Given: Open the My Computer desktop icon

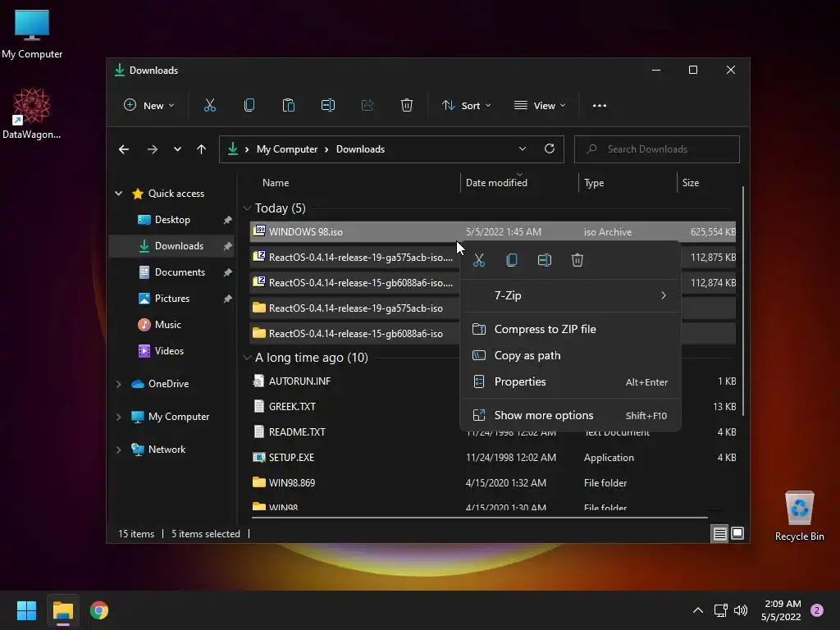Looking at the screenshot, I should [x=32, y=34].
